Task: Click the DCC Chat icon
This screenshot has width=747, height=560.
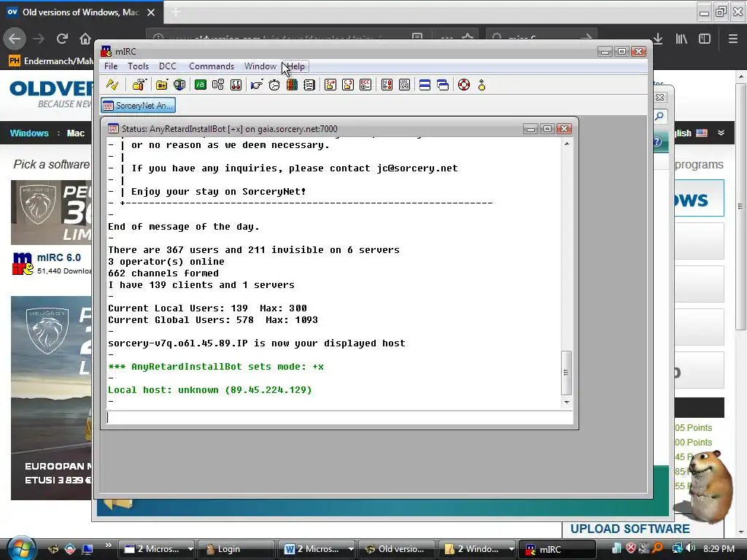Action: click(348, 85)
